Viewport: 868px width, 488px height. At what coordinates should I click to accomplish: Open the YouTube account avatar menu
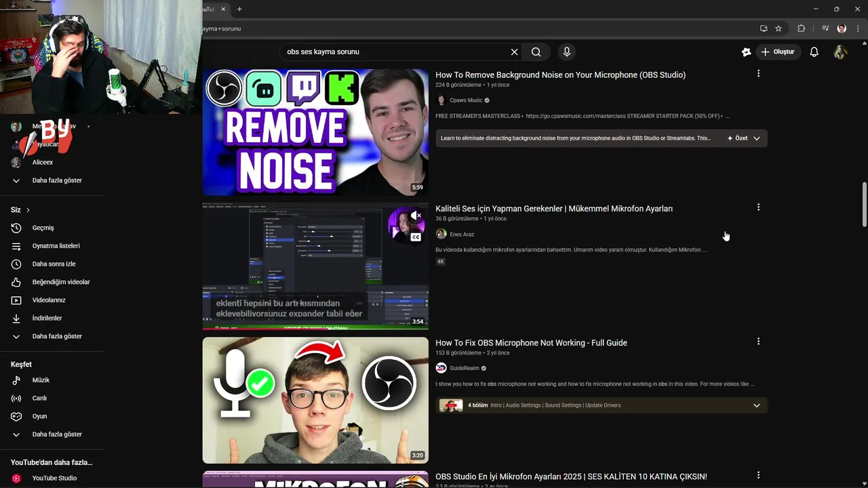pyautogui.click(x=840, y=52)
